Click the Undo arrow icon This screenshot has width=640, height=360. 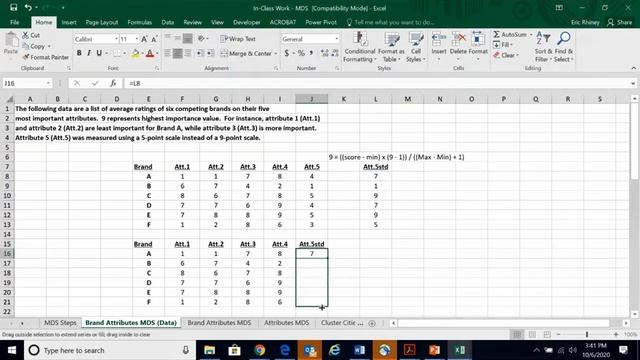28,7
